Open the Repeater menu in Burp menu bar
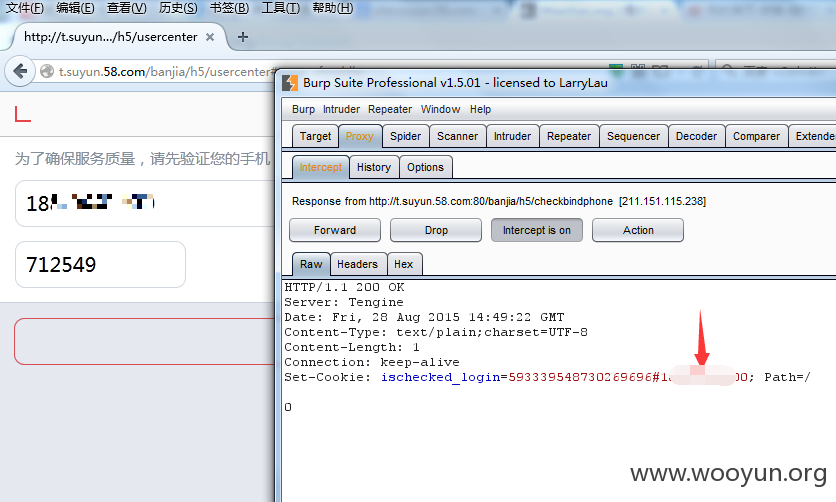This screenshot has width=836, height=502. point(390,109)
